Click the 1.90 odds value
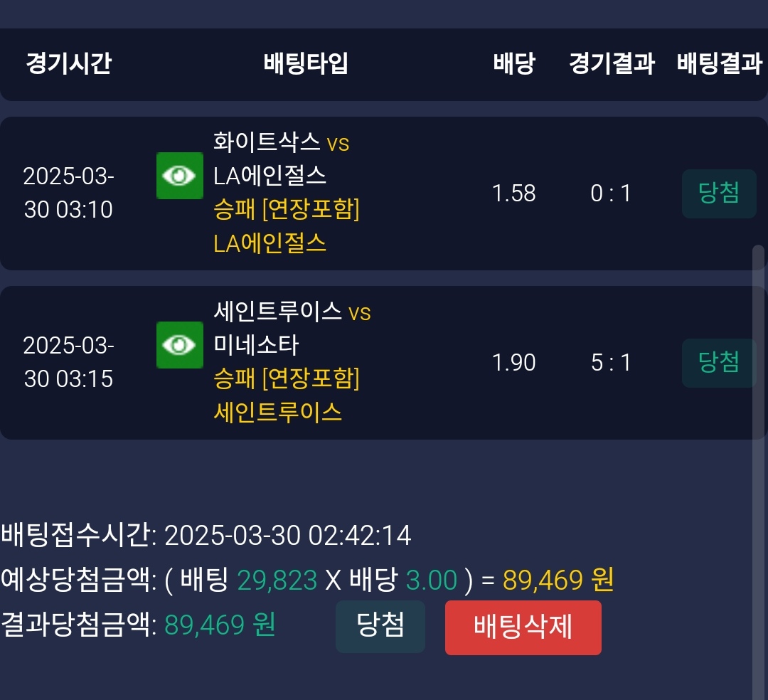The height and width of the screenshot is (700, 768). pyautogui.click(x=513, y=363)
